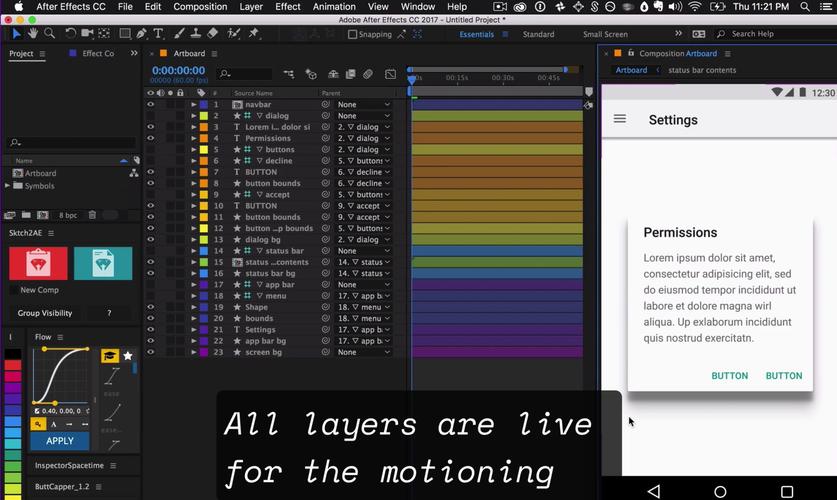Hide the Settings text layer
Image resolution: width=837 pixels, height=500 pixels.
[151, 330]
